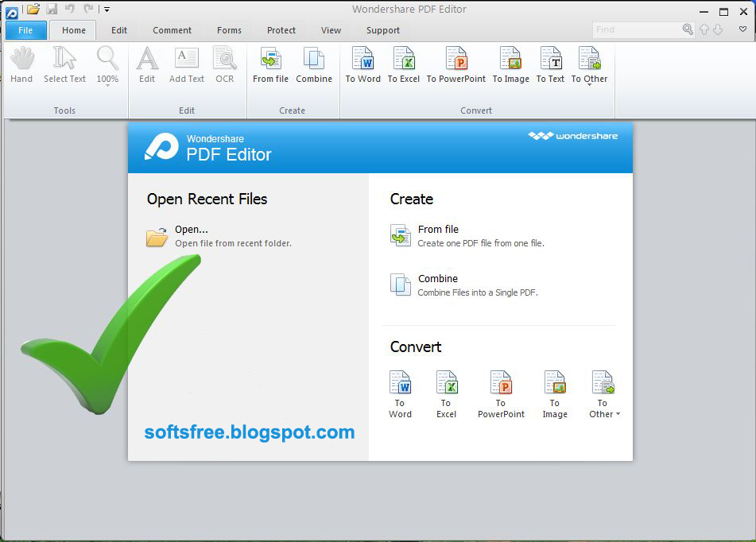
Task: Jump to next search result arrow
Action: point(718,30)
